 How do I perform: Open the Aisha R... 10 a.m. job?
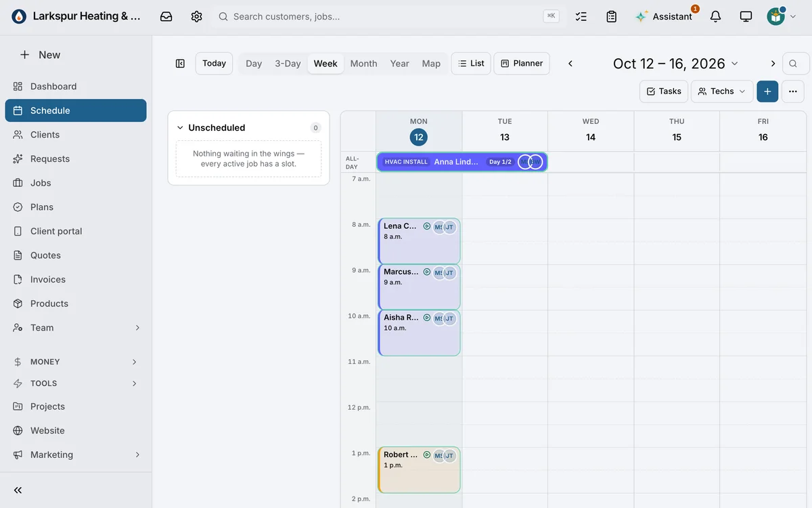point(419,333)
